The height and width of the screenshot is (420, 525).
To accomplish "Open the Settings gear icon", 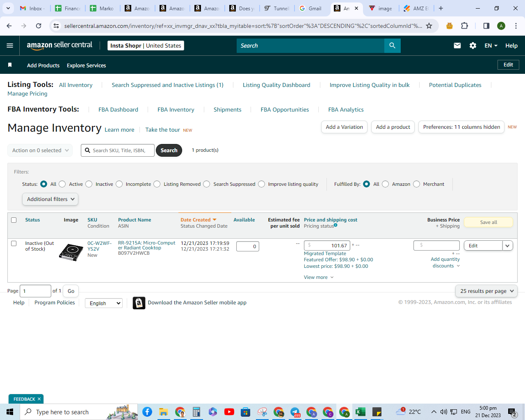I will 473,46.
